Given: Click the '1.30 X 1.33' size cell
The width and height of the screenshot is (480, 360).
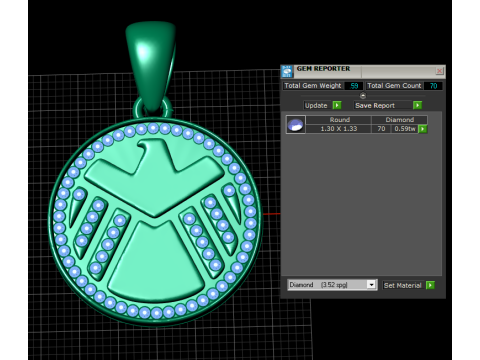Looking at the screenshot, I should coord(339,129).
